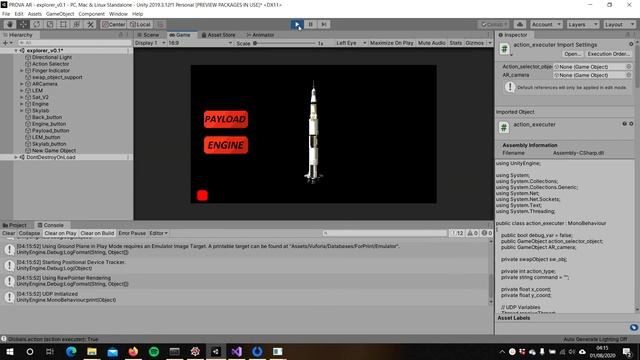Click the asset labels tag icon

click(633, 327)
